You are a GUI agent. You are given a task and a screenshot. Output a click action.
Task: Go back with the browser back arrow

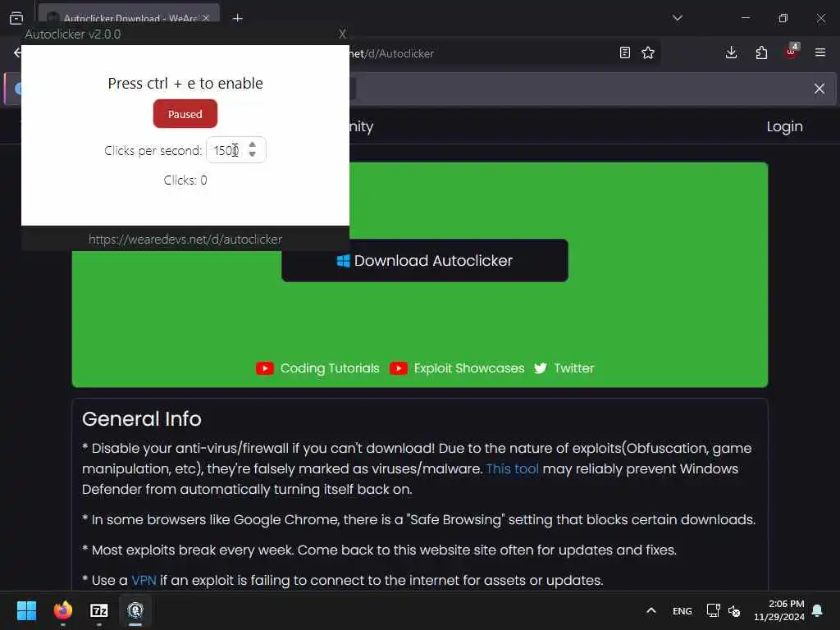tap(17, 52)
